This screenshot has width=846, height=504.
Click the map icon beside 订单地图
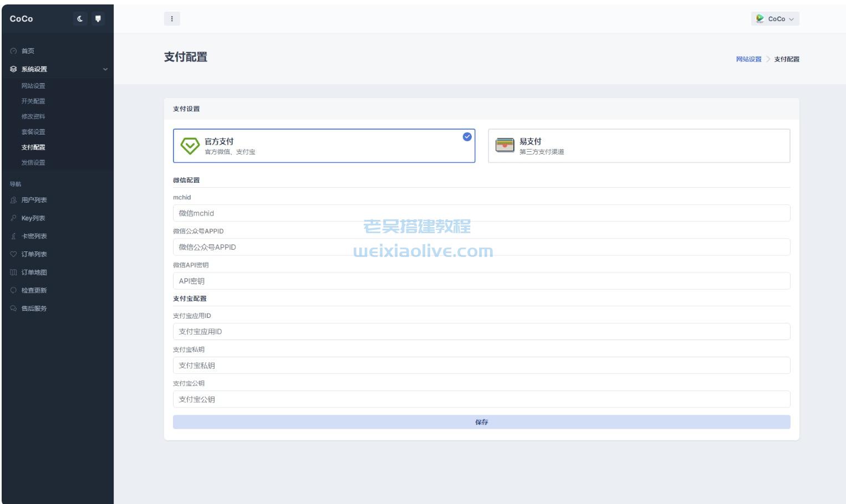[13, 272]
